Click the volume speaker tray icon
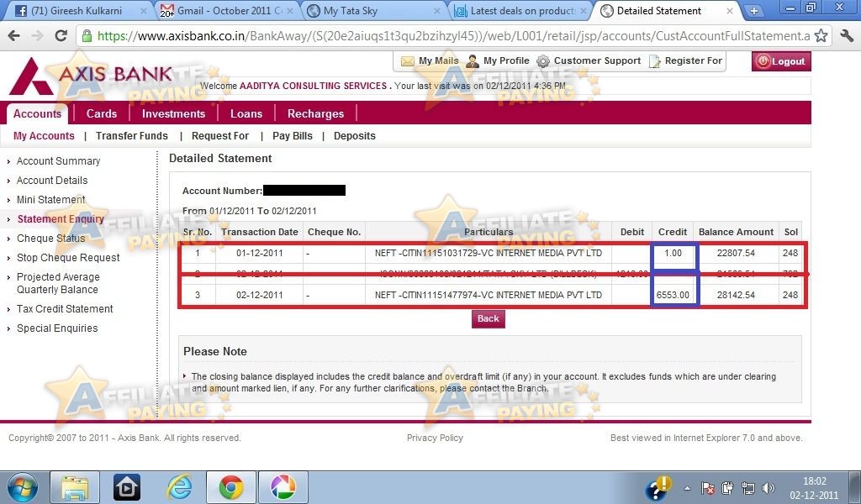 point(769,488)
